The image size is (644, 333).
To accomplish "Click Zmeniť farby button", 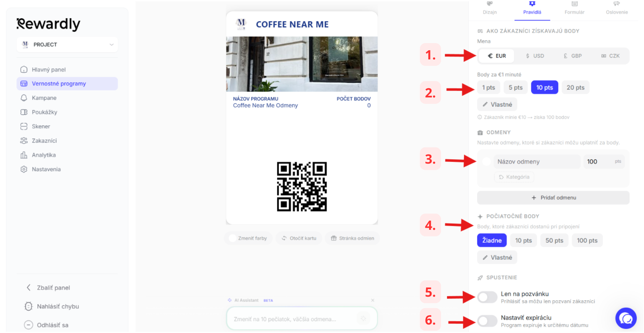I will click(248, 238).
